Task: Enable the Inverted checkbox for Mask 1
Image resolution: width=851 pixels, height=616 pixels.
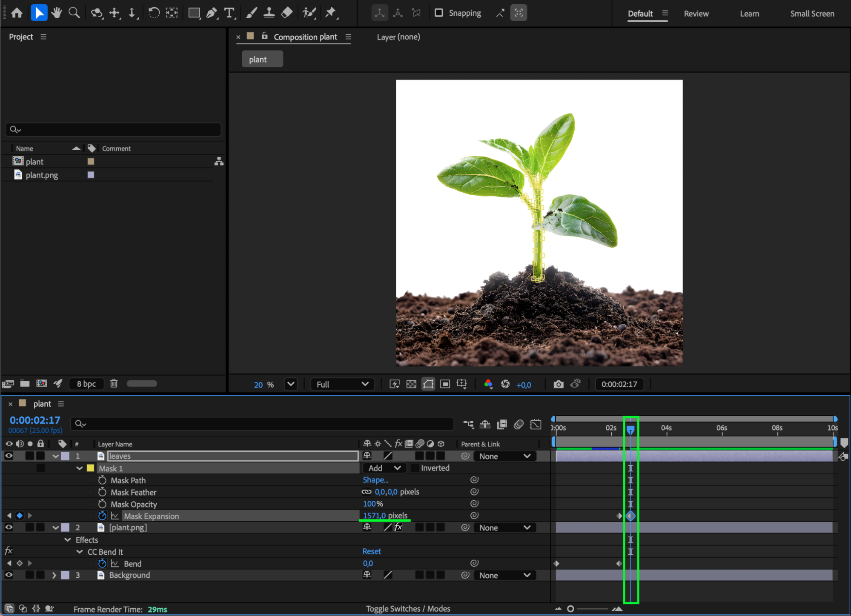Action: 415,468
